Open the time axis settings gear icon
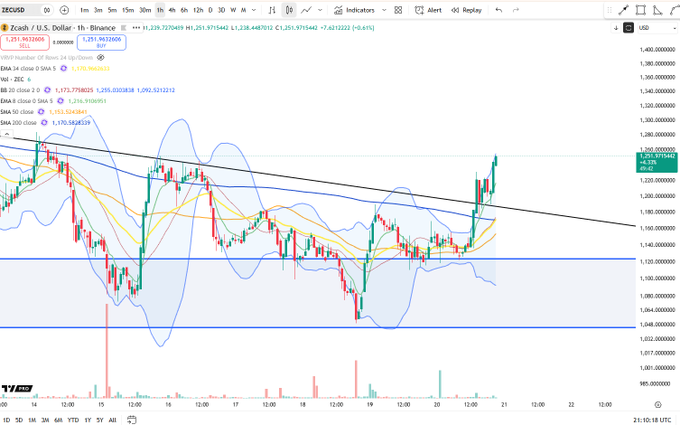Viewport: 680px width, 425px height. (x=658, y=405)
